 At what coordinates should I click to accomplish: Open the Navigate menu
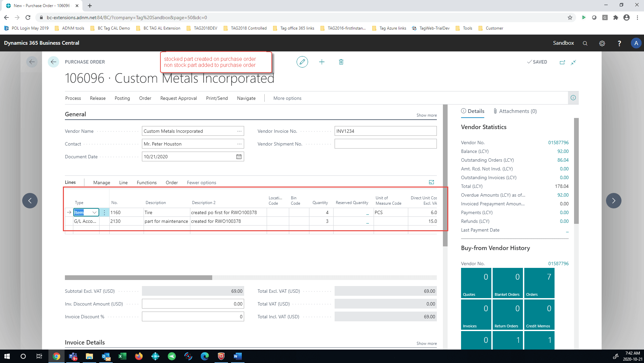tap(246, 98)
